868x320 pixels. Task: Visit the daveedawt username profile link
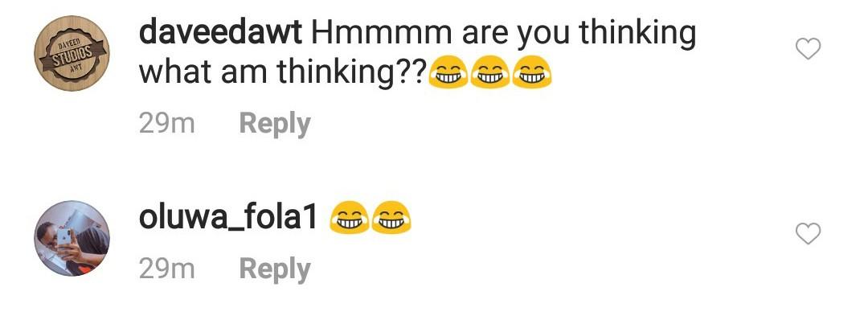coord(220,33)
